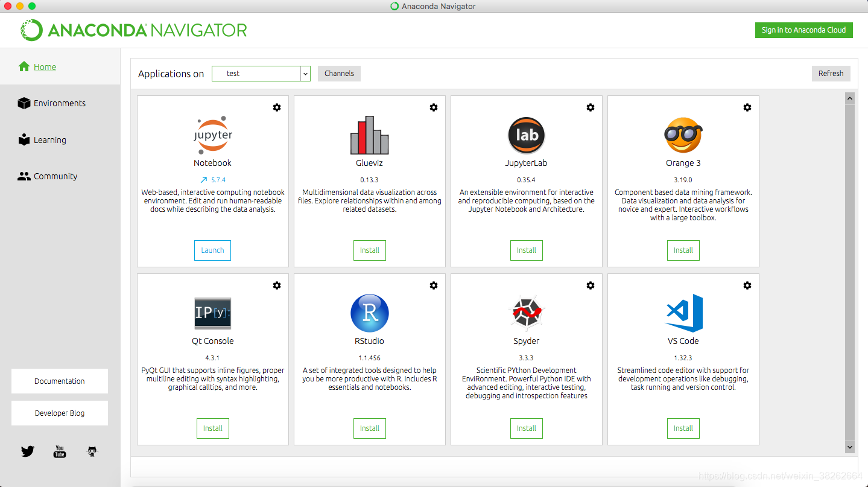Click the Glueviz bar chart icon
The image size is (868, 487).
click(369, 135)
